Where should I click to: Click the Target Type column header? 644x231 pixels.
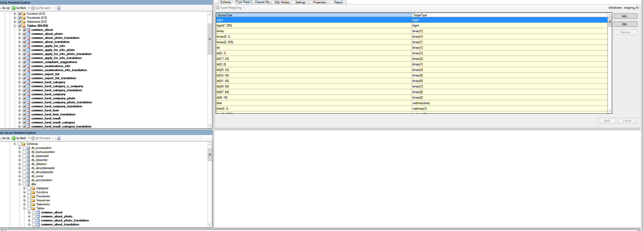tap(509, 15)
